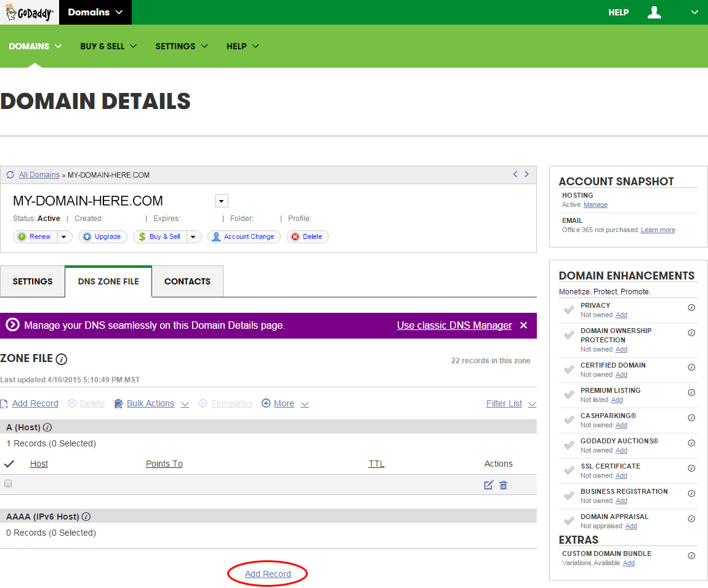Click the GoDaddy logo
This screenshot has width=708, height=588.
(30, 12)
